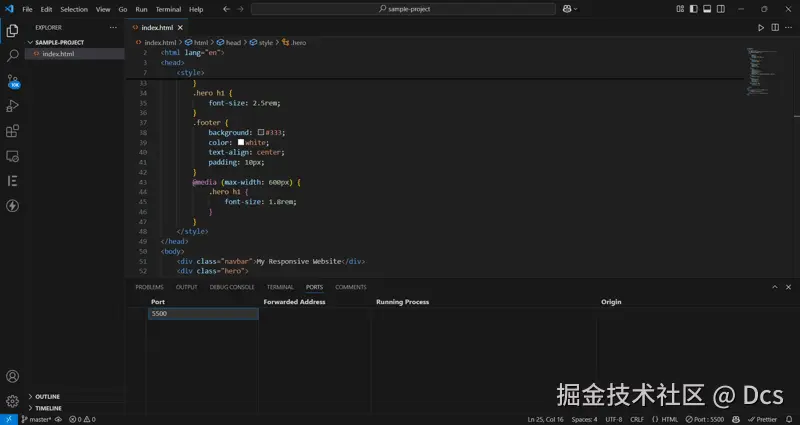Open the Remote Explorer view
The height and width of the screenshot is (425, 800).
click(x=12, y=156)
